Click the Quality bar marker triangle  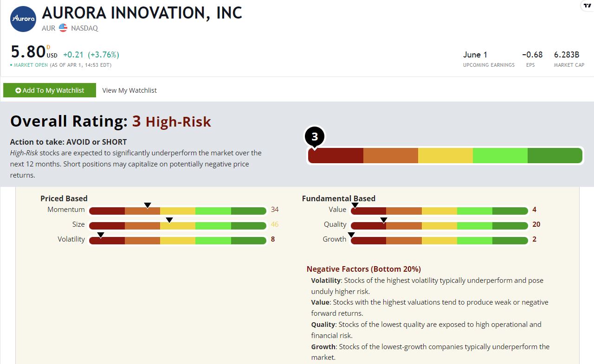point(384,220)
